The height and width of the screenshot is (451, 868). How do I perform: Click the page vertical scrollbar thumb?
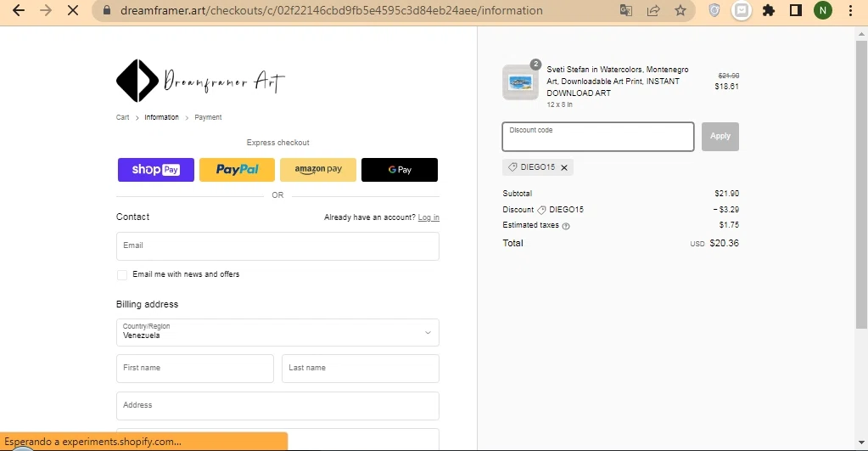861,185
